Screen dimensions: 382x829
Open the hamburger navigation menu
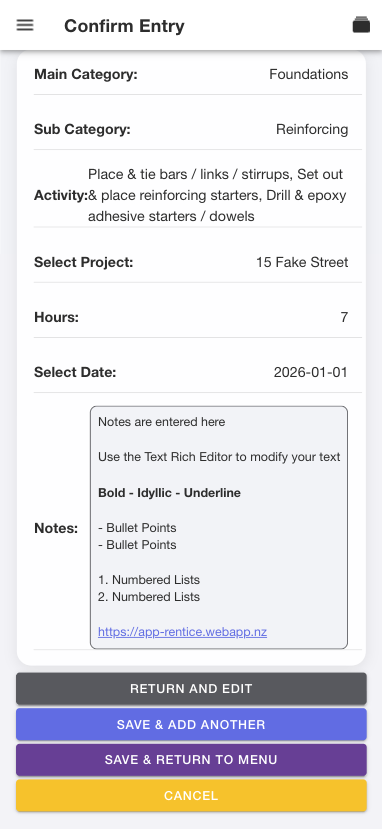pos(25,25)
